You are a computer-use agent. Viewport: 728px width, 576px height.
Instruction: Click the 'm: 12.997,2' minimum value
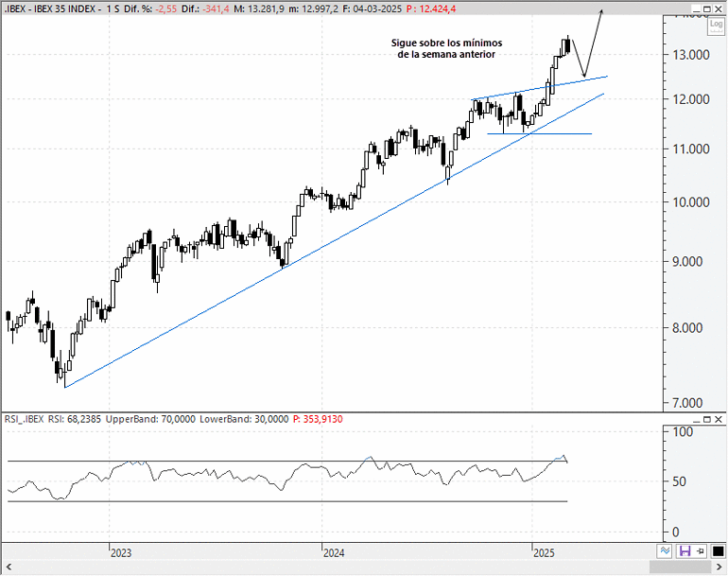tap(313, 9)
